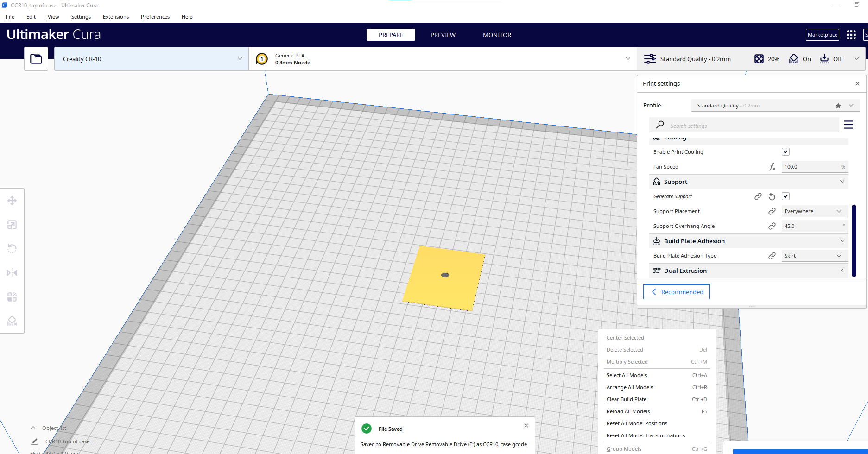Reset Generate Support to default
This screenshot has width=868, height=454.
pyautogui.click(x=772, y=196)
